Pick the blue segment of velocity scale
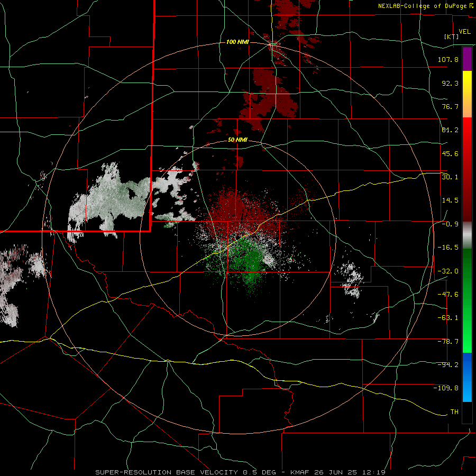This screenshot has height=476, width=476. point(467,377)
